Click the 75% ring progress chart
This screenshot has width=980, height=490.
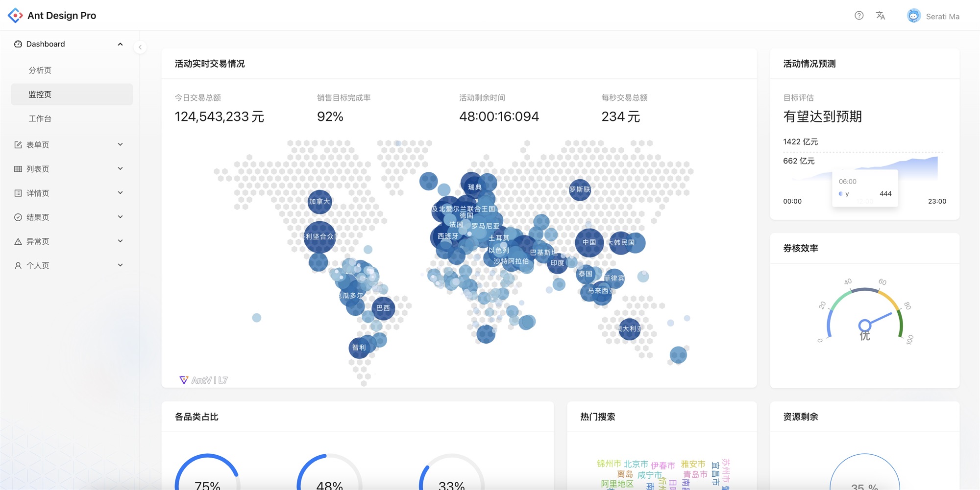pyautogui.click(x=208, y=472)
